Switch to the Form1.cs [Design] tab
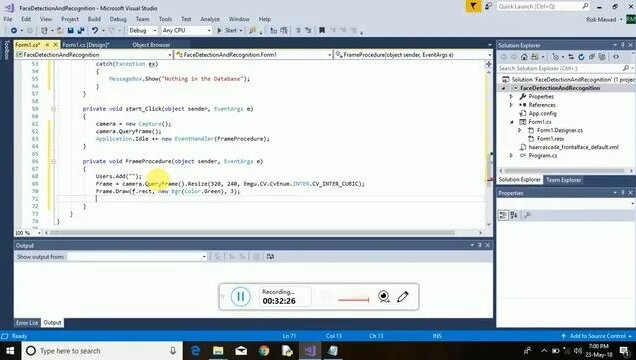Viewport: 636px width, 360px height. tap(86, 45)
